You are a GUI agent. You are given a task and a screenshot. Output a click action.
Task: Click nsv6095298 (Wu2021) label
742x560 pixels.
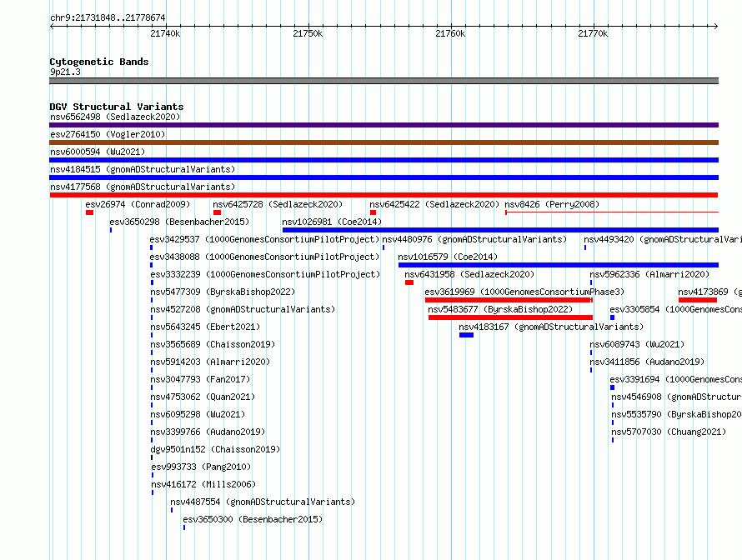coord(198,414)
